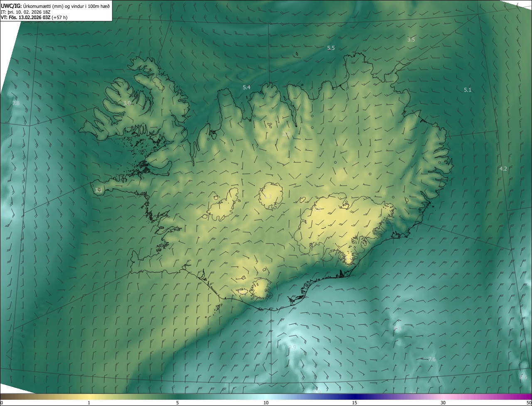This screenshot has width=532, height=406.
Task: Click the 30 tick label on the color scale
Action: 443,403
